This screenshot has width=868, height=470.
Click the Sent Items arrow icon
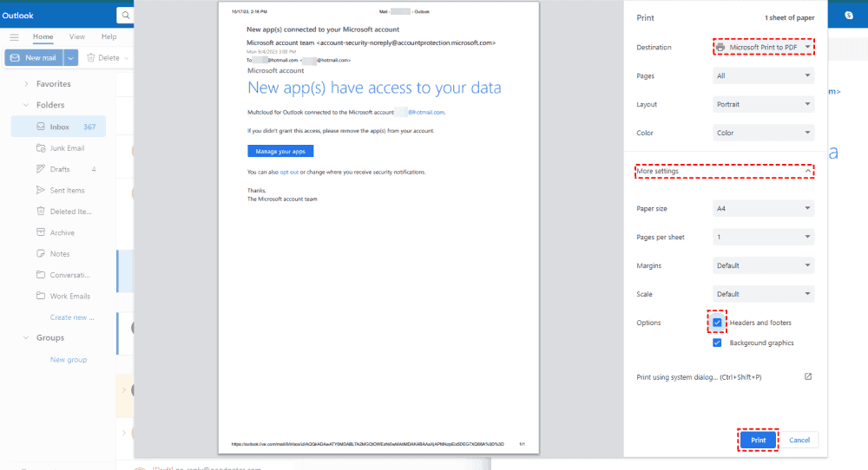point(41,190)
